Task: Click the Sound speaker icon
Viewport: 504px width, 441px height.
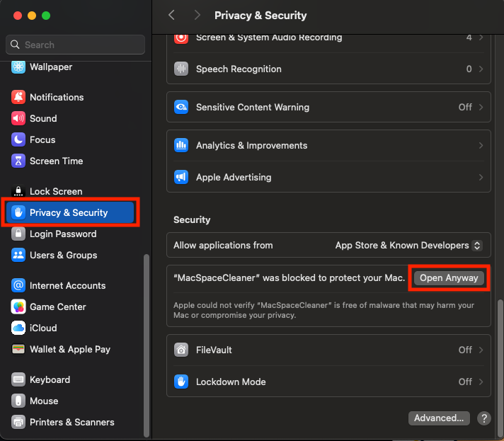Action: pos(18,118)
